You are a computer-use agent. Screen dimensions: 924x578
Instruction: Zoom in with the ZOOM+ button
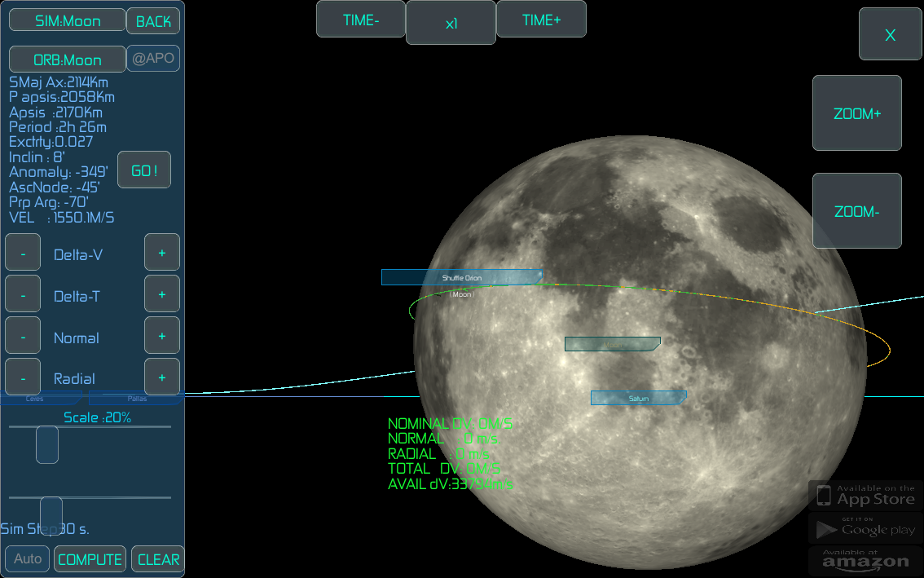click(x=857, y=113)
